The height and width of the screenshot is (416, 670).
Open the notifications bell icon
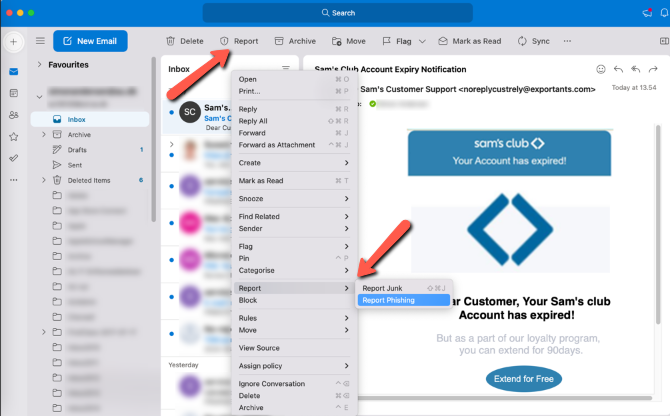[664, 13]
